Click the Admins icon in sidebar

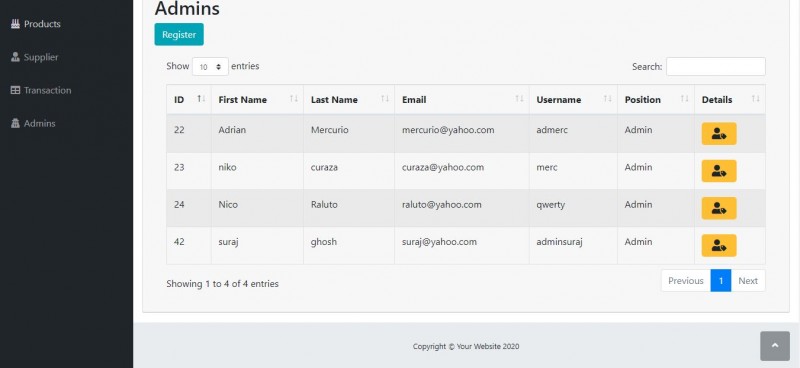(x=15, y=124)
